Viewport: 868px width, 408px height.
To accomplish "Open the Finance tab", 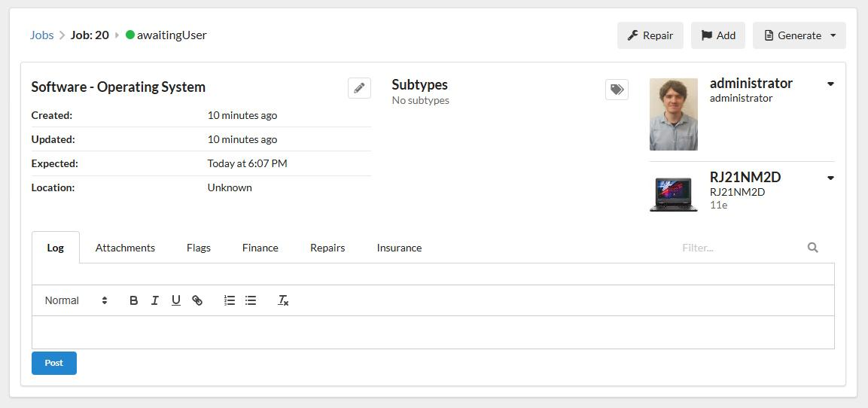I will coord(260,248).
